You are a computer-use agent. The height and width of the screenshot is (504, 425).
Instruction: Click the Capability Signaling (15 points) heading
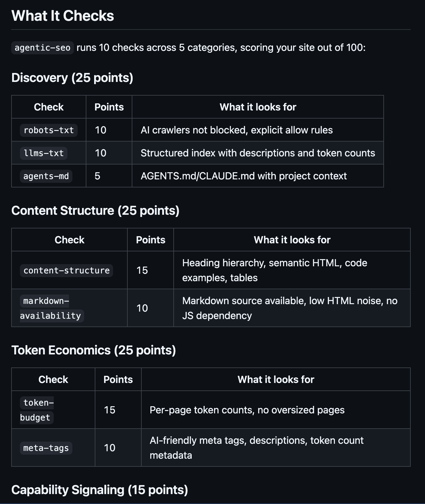100,490
